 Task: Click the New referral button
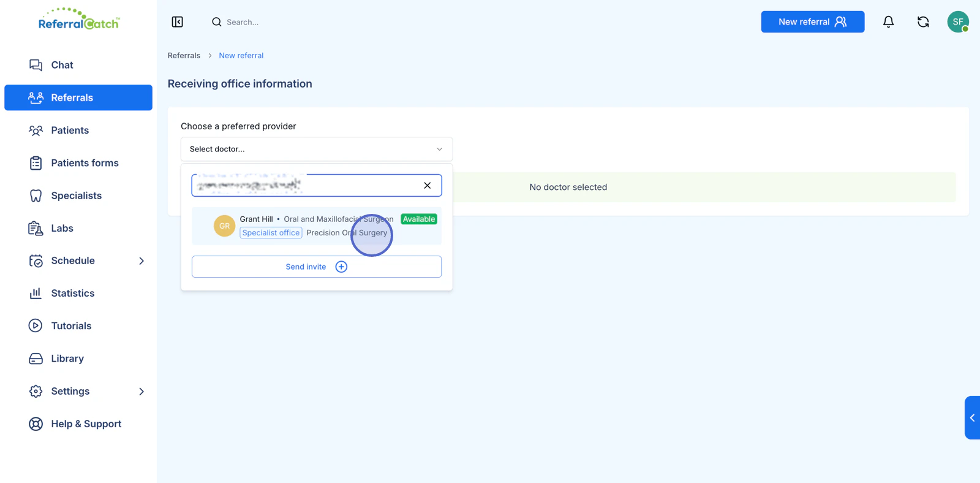pyautogui.click(x=812, y=22)
